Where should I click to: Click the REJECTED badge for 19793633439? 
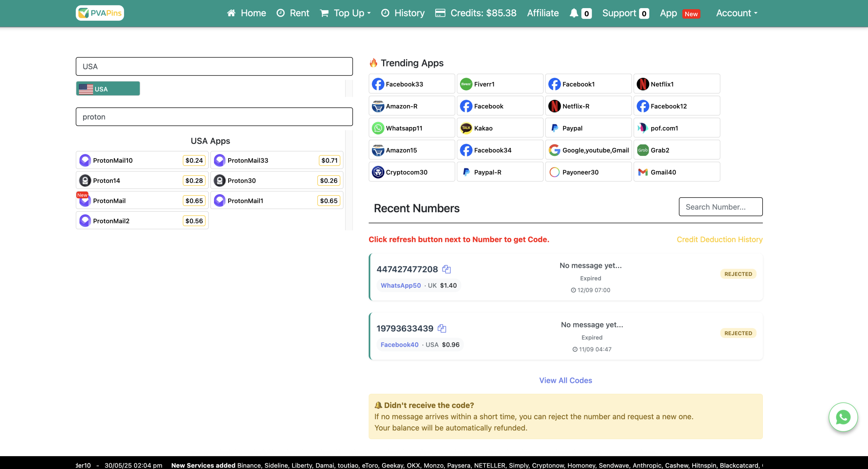[x=738, y=333]
